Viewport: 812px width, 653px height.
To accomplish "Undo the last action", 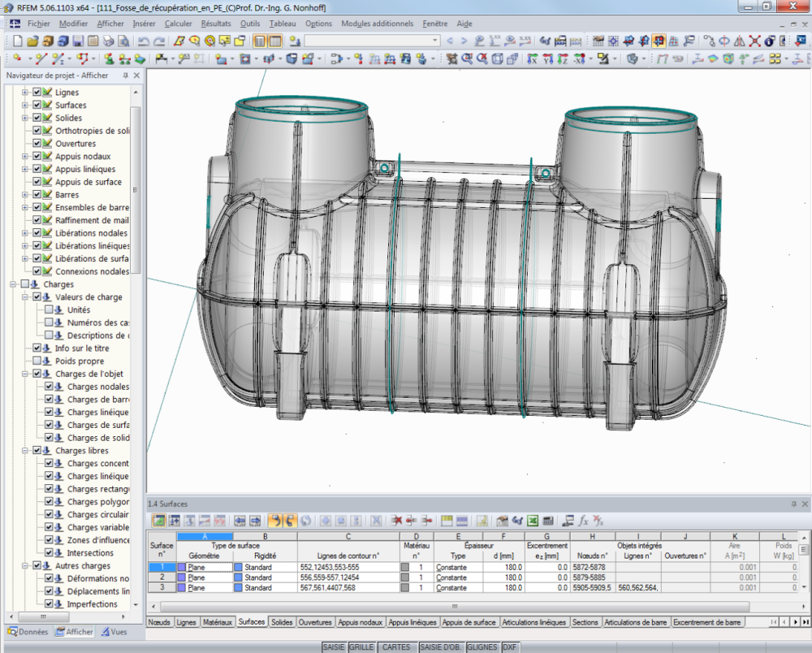I will tap(144, 41).
